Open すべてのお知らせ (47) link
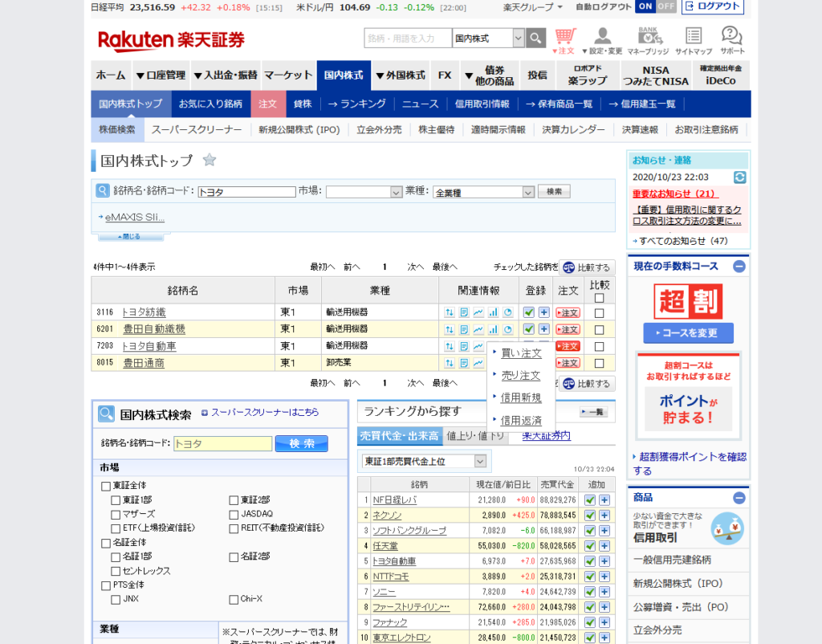This screenshot has height=644, width=822. click(x=683, y=241)
